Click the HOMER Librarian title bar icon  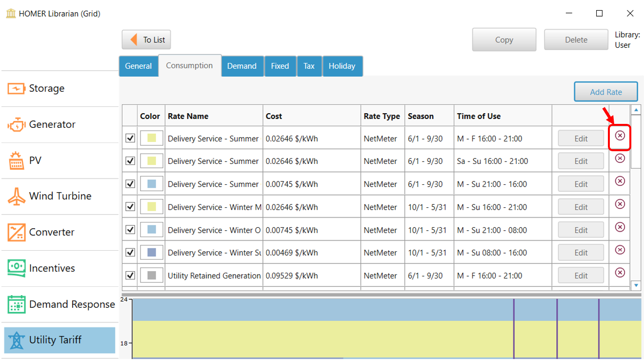(x=11, y=13)
